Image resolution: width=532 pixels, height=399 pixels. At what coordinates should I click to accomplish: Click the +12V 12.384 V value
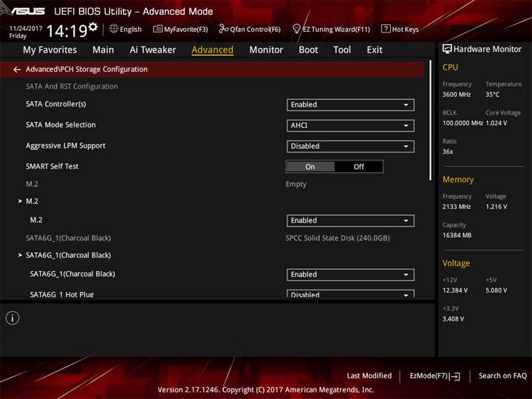[x=455, y=290]
